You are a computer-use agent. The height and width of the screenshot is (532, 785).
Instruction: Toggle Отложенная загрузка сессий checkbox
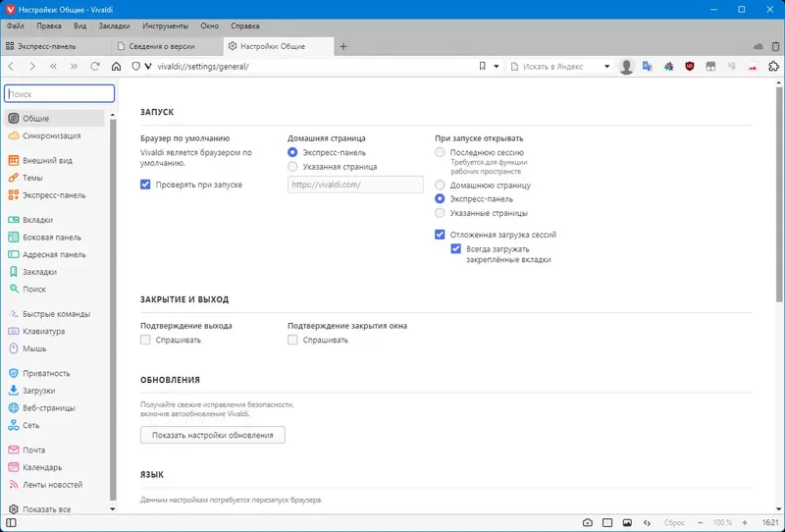(440, 235)
